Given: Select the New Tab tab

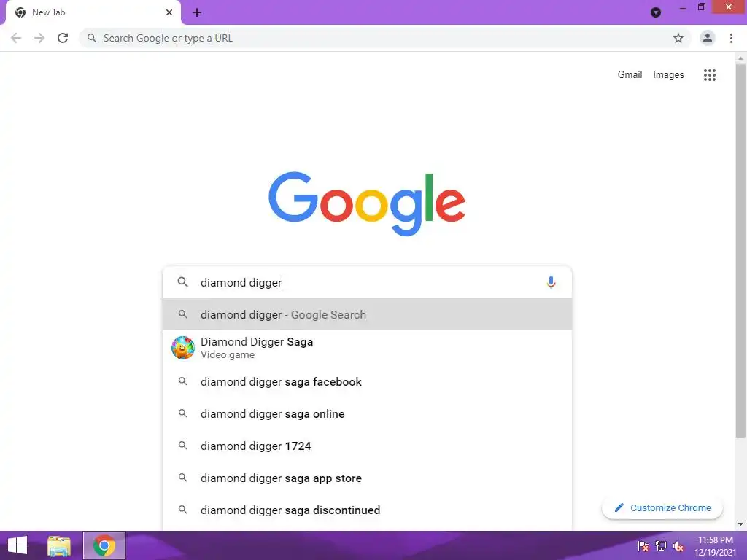Looking at the screenshot, I should pos(93,12).
